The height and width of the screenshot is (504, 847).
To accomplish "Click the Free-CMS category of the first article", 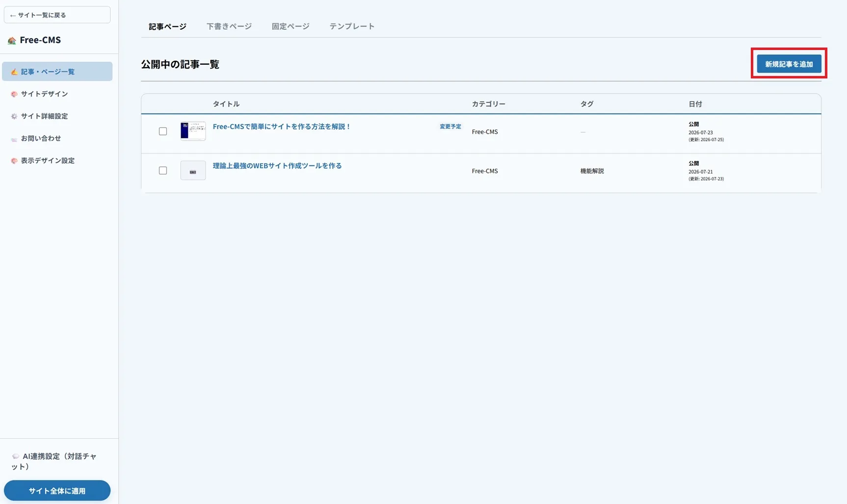I will click(x=485, y=132).
